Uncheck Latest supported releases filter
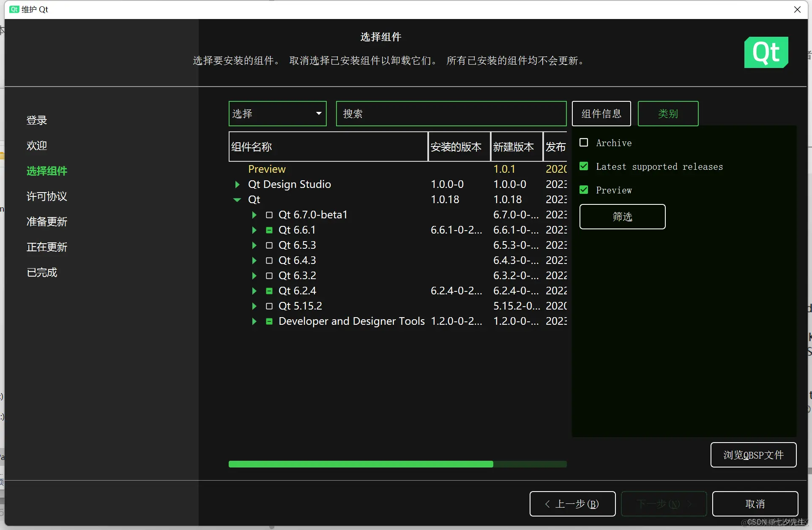This screenshot has height=530, width=812. pyautogui.click(x=584, y=166)
